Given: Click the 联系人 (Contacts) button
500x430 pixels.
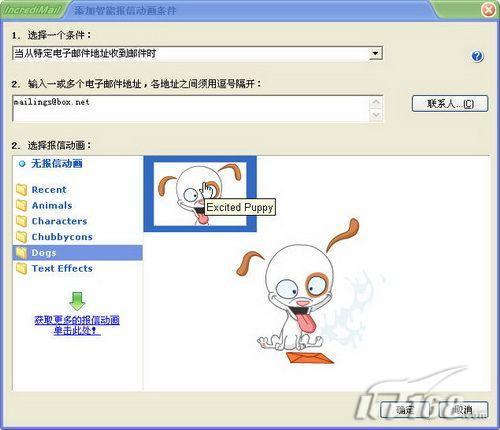Looking at the screenshot, I should click(450, 104).
